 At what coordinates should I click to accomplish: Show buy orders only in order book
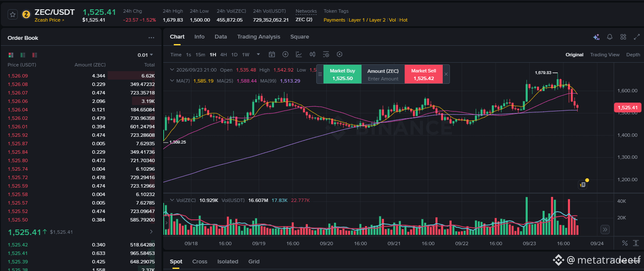pos(23,55)
